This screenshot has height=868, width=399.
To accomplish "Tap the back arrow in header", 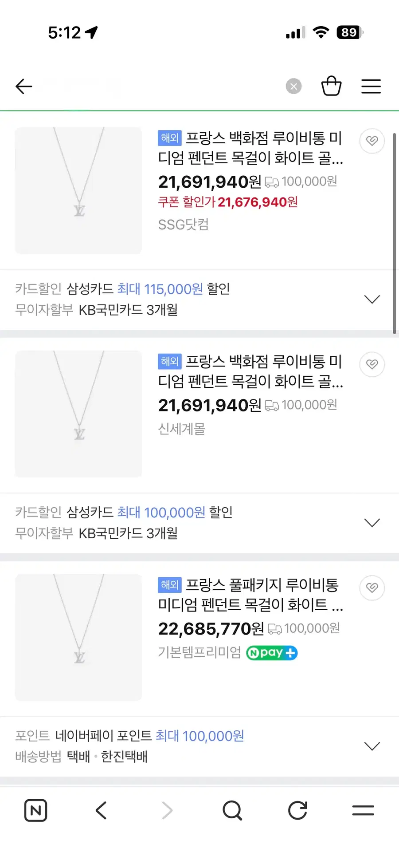I will 24,86.
